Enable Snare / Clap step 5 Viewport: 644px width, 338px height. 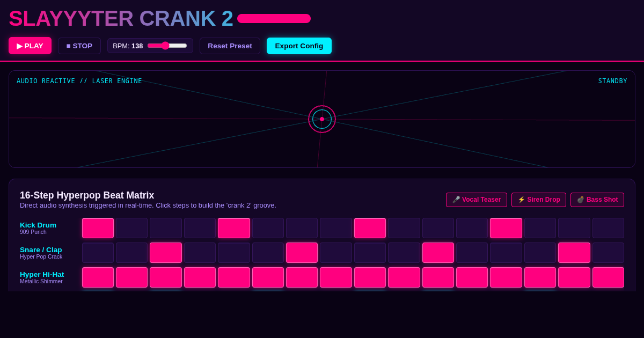(234, 253)
